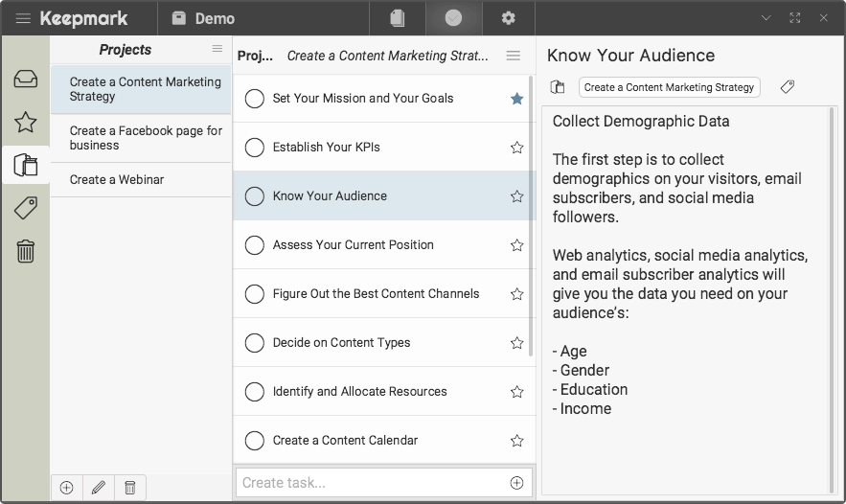Switch to the tasks checkmark tab
This screenshot has width=846, height=504.
[453, 18]
